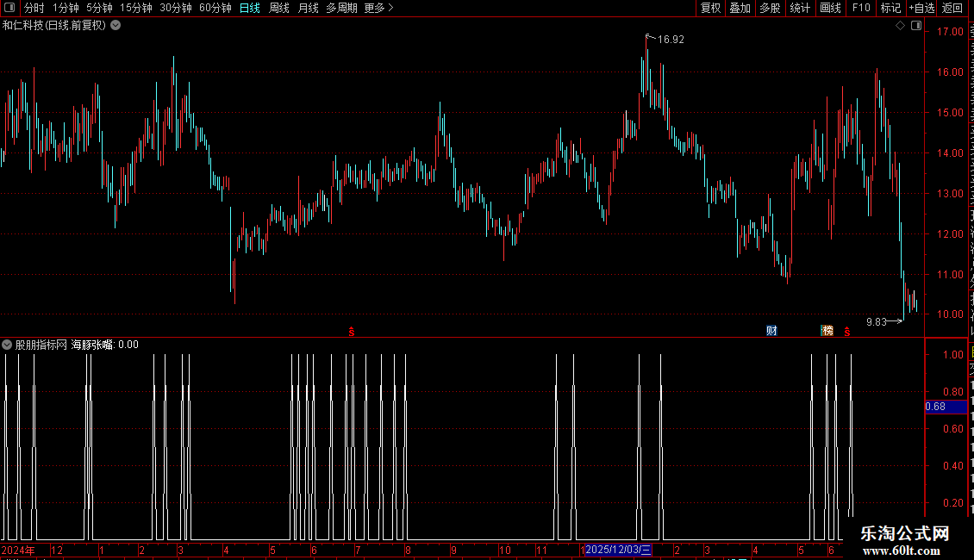Switch to 分时 chart view
The image size is (974, 560).
(34, 8)
